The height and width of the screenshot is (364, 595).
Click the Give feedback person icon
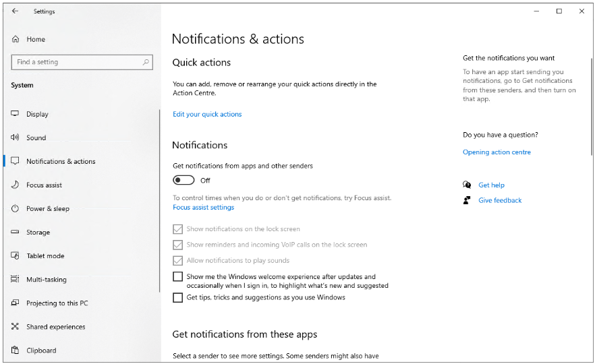pyautogui.click(x=467, y=200)
